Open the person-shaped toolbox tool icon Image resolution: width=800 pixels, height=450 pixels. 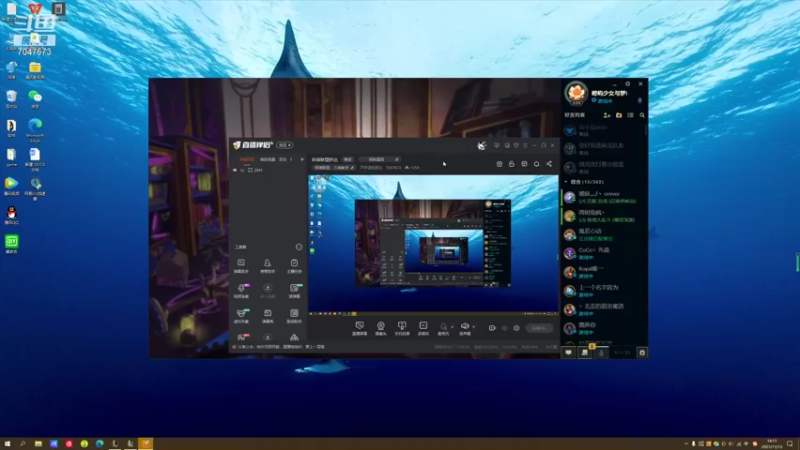267,265
